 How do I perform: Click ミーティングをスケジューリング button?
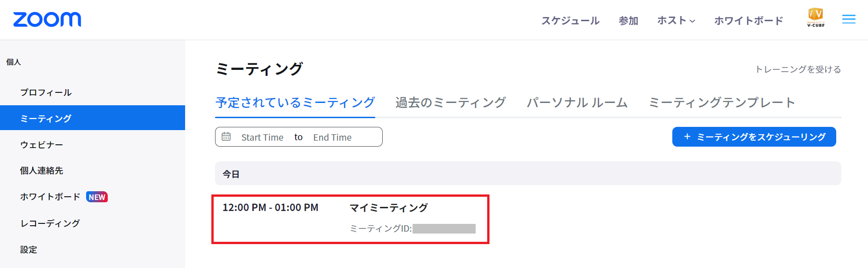(x=754, y=137)
